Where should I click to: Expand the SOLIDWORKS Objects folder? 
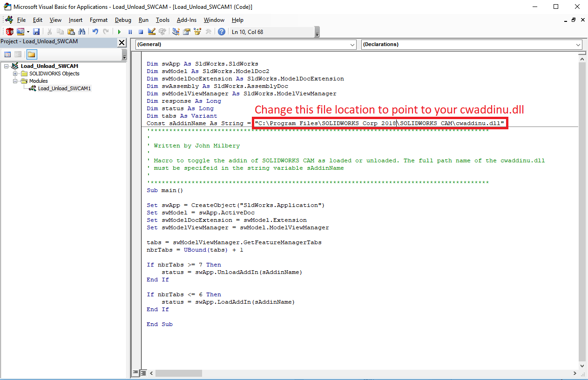click(x=15, y=73)
